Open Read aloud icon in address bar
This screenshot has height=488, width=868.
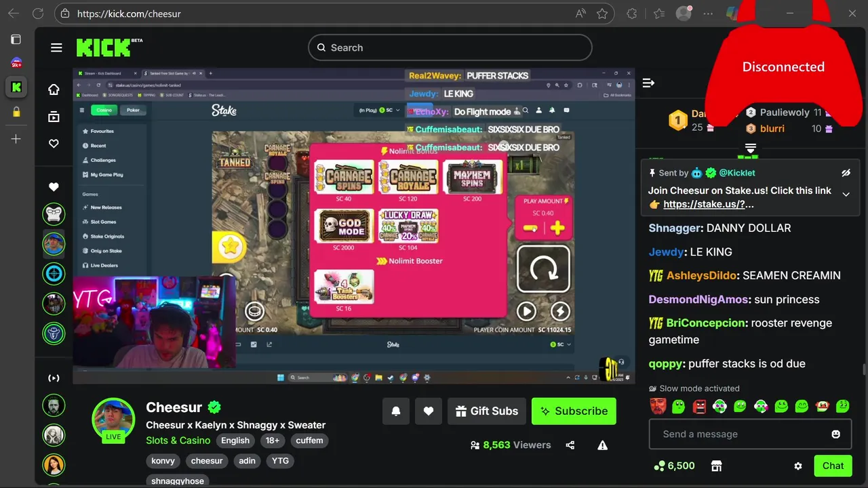pyautogui.click(x=580, y=14)
